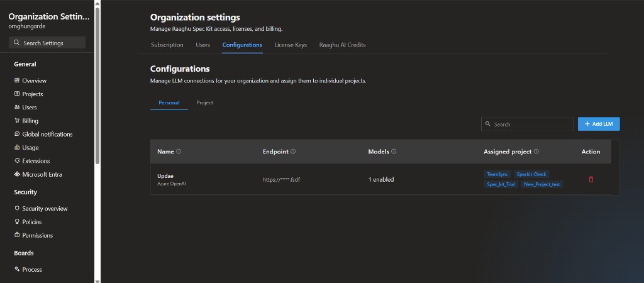
Task: Click the Security overview shield icon
Action: [x=17, y=208]
